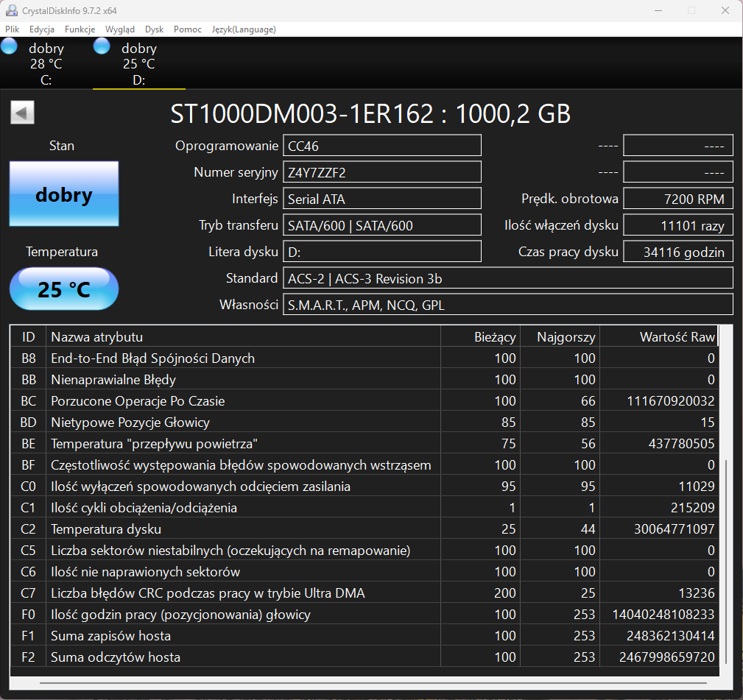Image resolution: width=743 pixels, height=700 pixels.
Task: Click the blue status orb for drive D:
Action: (102, 47)
